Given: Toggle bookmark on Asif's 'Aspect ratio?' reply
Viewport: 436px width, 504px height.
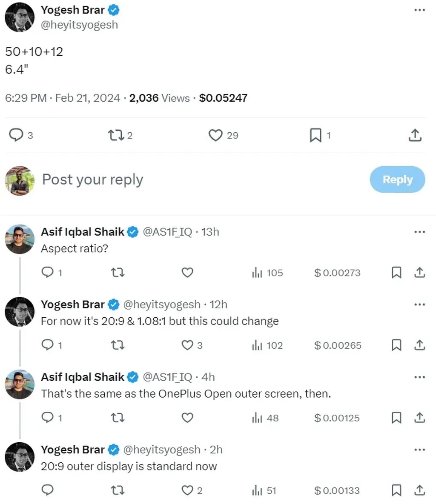Looking at the screenshot, I should pyautogui.click(x=396, y=273).
